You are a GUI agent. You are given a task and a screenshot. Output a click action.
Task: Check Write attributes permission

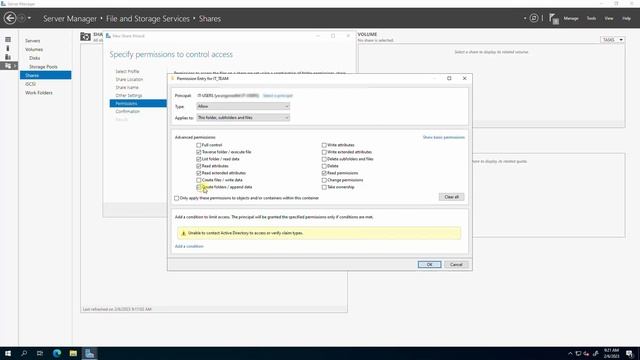pyautogui.click(x=324, y=145)
